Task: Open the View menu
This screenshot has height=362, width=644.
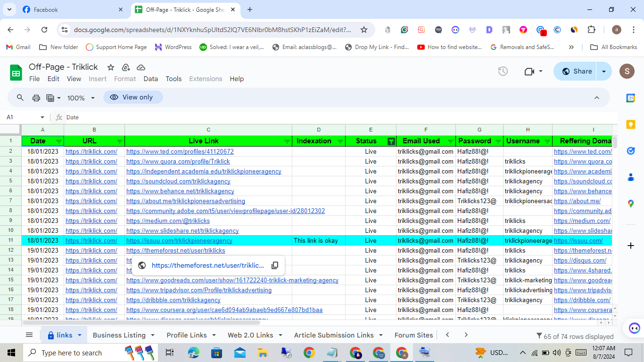Action: (x=74, y=79)
